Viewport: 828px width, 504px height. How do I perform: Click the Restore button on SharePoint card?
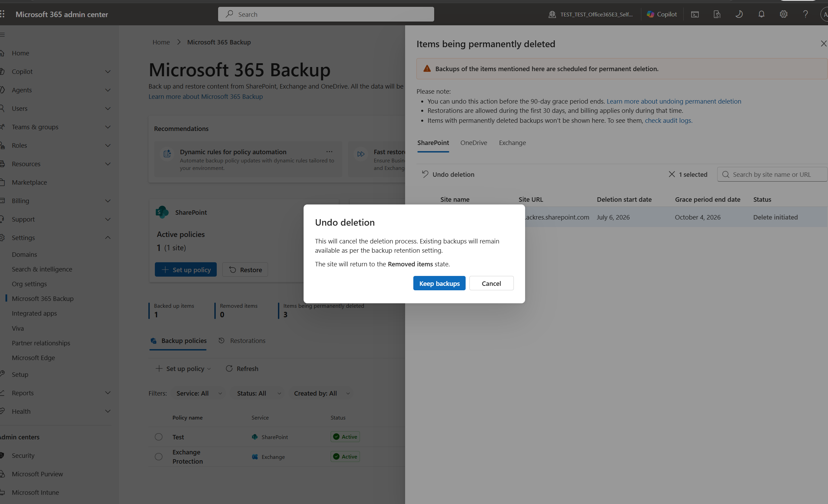click(245, 269)
